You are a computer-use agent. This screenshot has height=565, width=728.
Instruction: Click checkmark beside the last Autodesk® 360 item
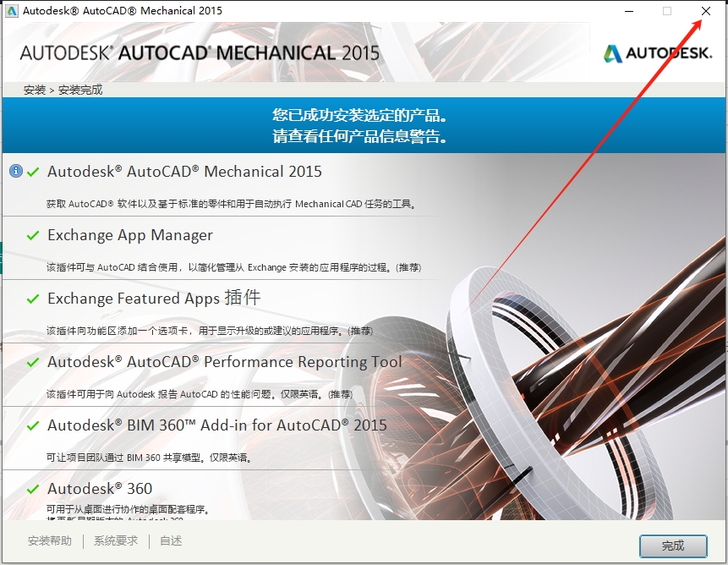pos(34,489)
